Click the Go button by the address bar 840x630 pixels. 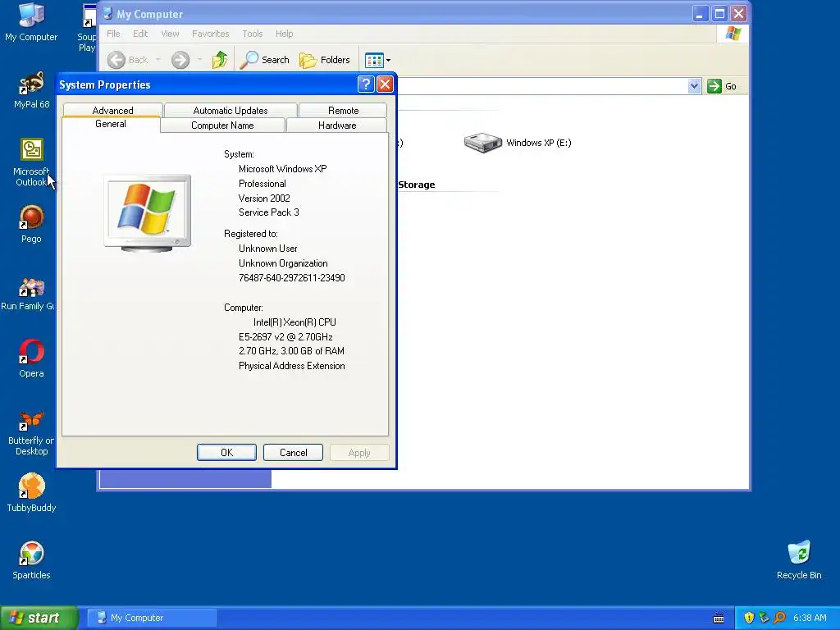point(722,85)
